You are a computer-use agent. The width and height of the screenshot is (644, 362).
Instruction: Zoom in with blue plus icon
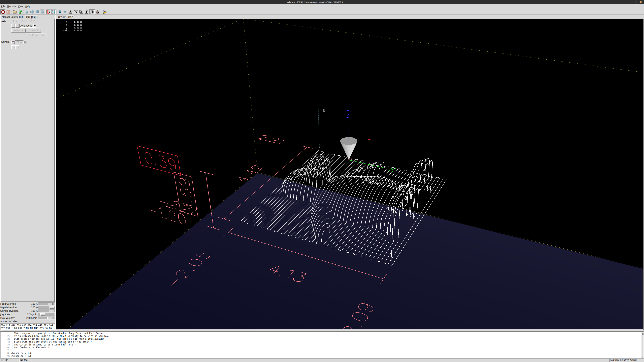pyautogui.click(x=60, y=12)
